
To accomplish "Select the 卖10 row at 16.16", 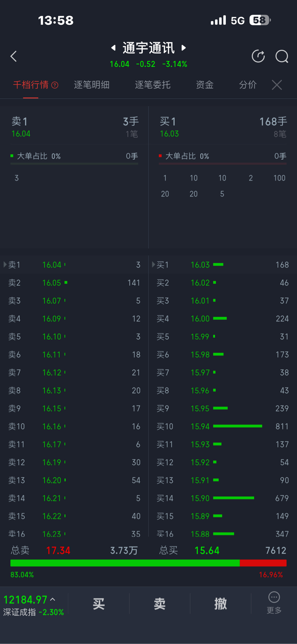I will click(x=74, y=426).
